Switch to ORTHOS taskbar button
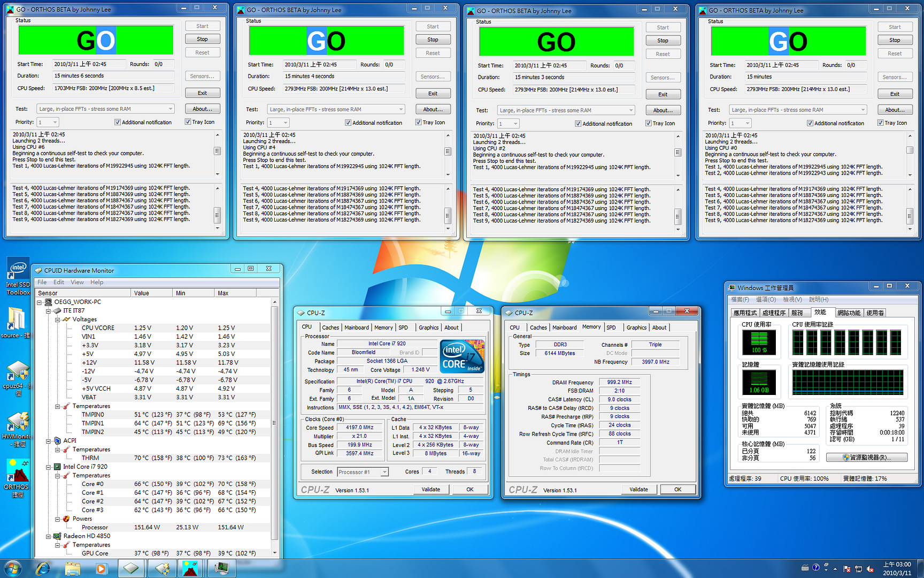Screen dimensions: 924x578 coord(190,568)
